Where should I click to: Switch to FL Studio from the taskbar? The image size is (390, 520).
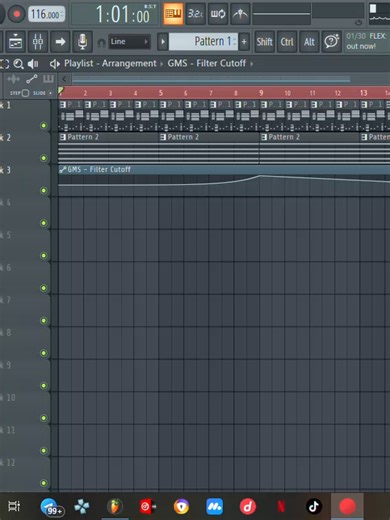point(115,507)
